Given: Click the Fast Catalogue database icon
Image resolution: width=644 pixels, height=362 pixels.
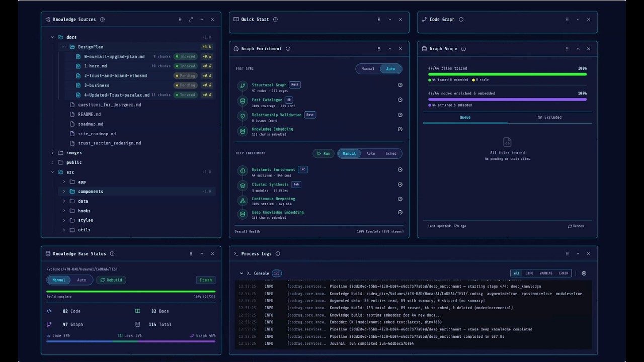Looking at the screenshot, I should coord(243,101).
